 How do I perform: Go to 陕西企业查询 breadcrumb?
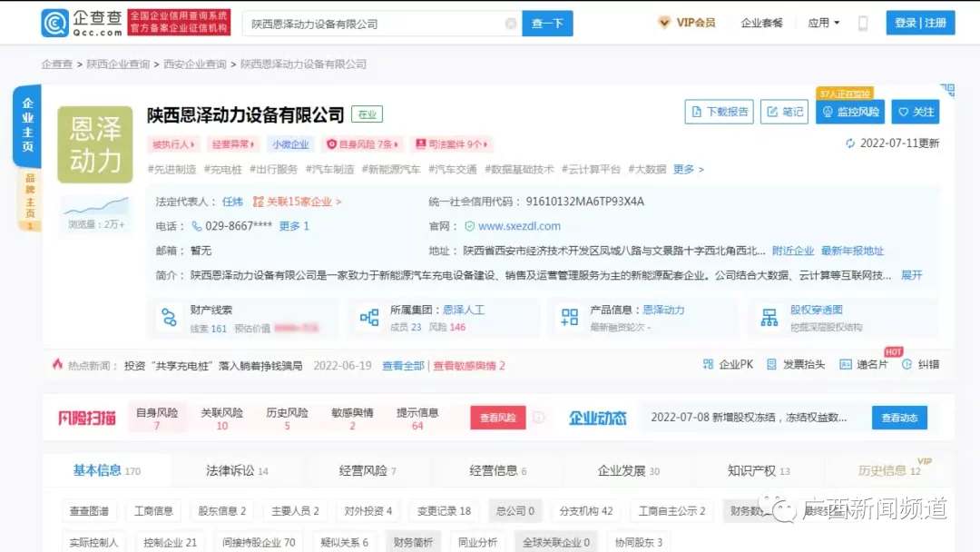tap(118, 64)
